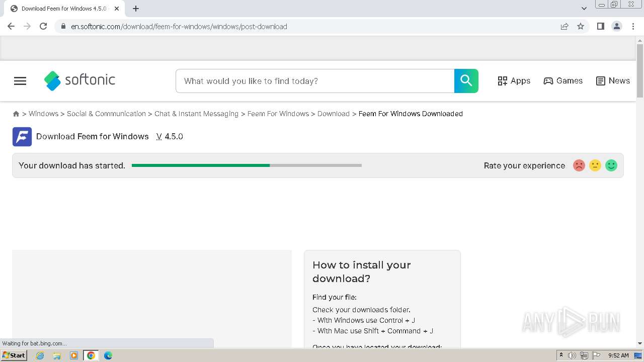The width and height of the screenshot is (644, 362).
Task: Toggle the browser side panel
Action: [x=600, y=26]
